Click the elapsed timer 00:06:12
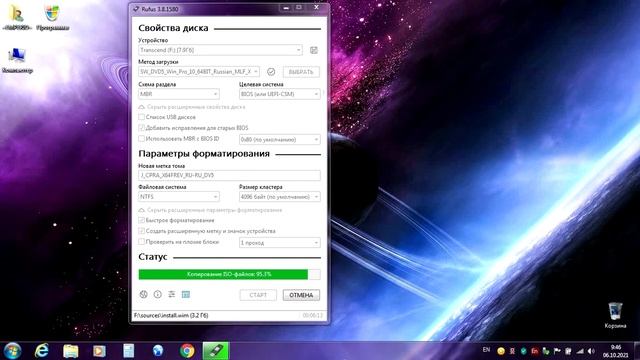Viewport: 640px width, 360px height. point(313,316)
